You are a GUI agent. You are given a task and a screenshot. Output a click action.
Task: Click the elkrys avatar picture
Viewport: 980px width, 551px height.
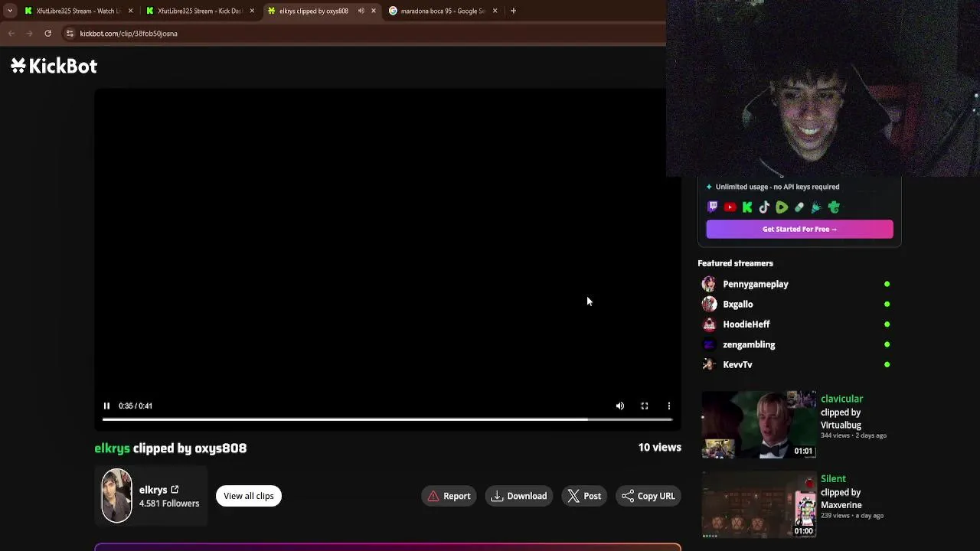click(116, 495)
